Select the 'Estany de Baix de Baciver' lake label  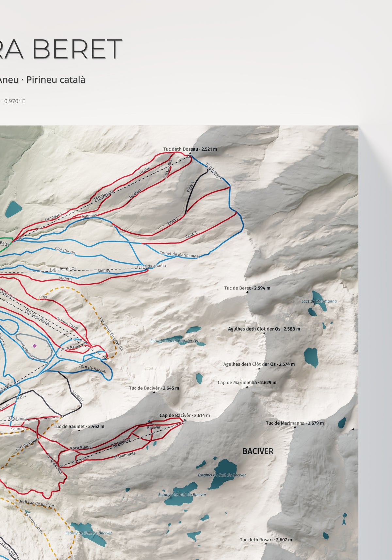pos(89,533)
